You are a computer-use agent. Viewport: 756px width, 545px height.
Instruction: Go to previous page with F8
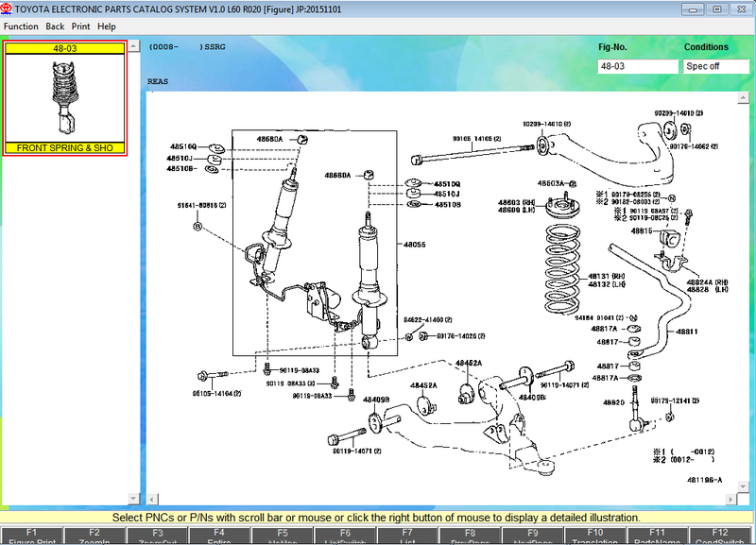[471, 536]
